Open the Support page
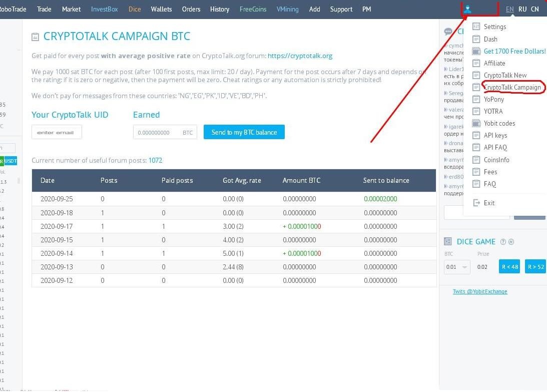 click(341, 9)
